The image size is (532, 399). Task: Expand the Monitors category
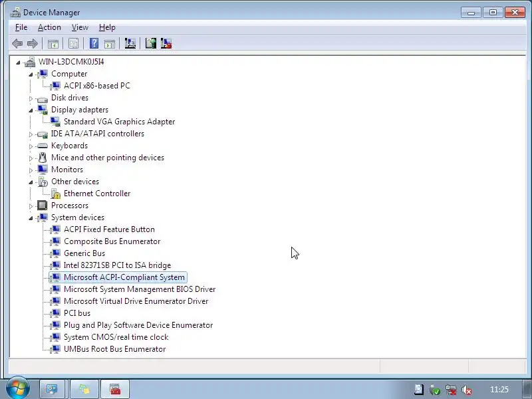(x=31, y=170)
